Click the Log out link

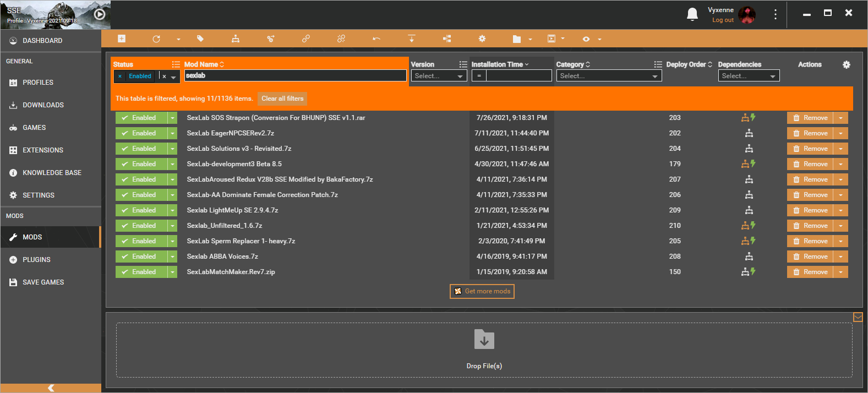coord(723,20)
